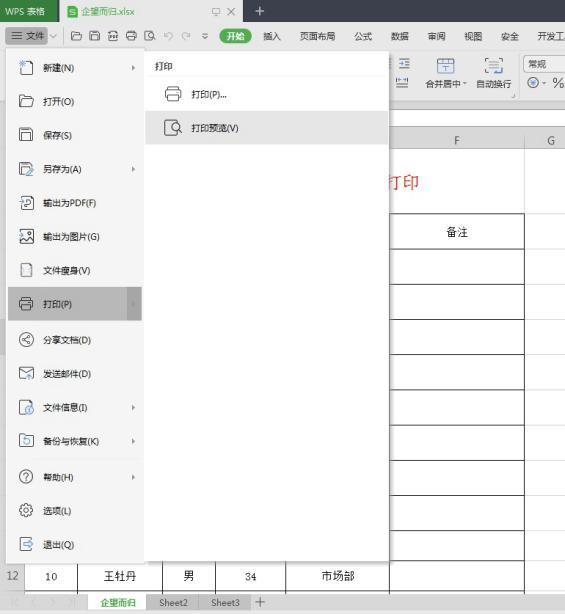Expand the Save As (A) submenu arrow
This screenshot has height=614, width=565.
tap(133, 169)
